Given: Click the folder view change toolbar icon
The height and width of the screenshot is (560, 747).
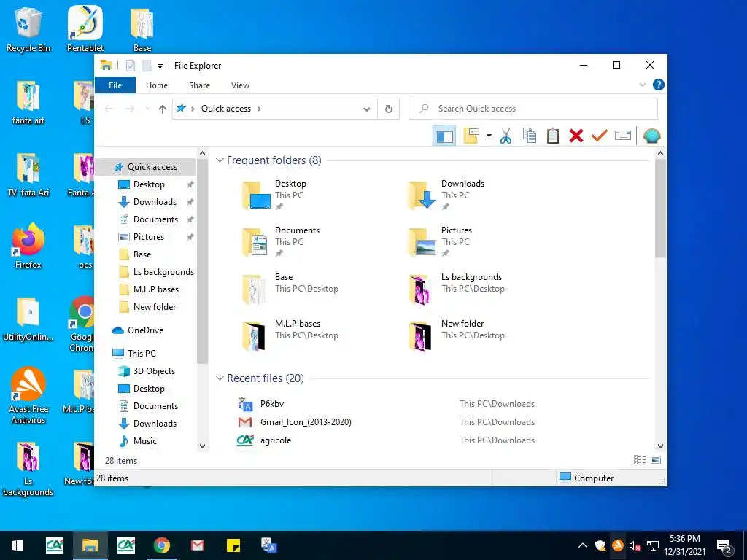Looking at the screenshot, I should [471, 136].
